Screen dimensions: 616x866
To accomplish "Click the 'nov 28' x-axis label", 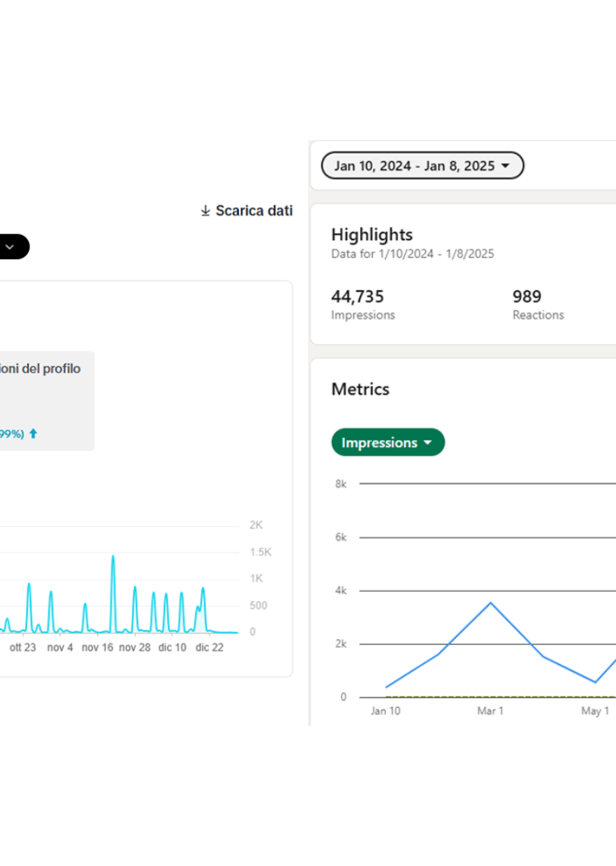I will pos(135,647).
